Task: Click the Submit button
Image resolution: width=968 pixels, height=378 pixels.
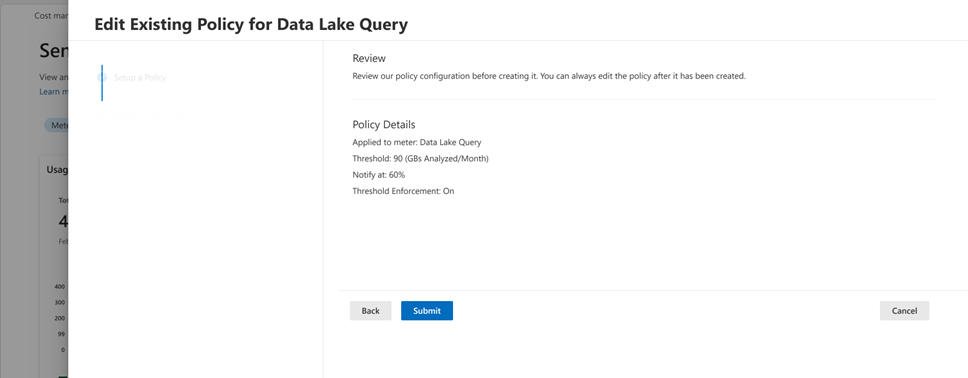Action: pos(427,311)
